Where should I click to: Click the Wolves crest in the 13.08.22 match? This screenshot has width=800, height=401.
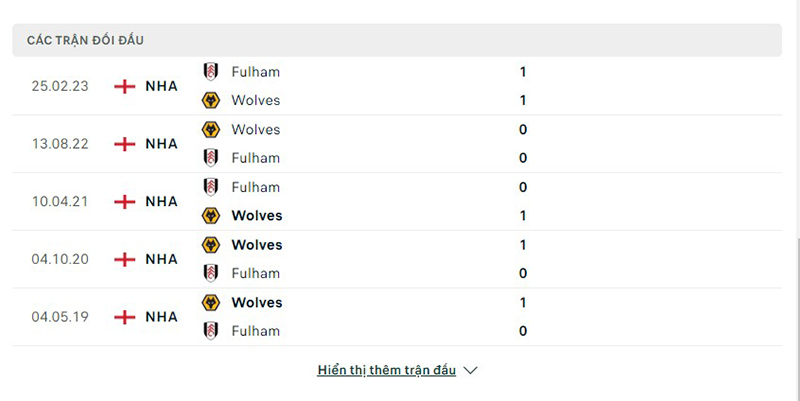(x=211, y=129)
